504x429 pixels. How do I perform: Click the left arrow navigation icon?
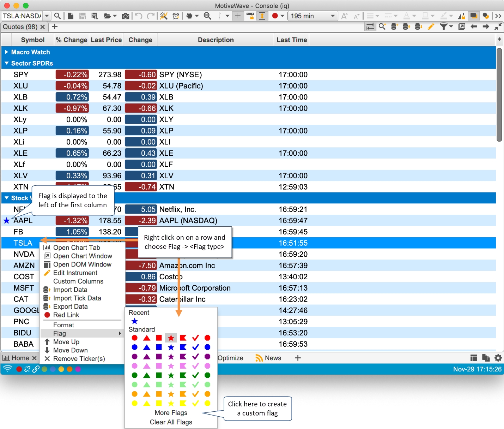pyautogui.click(x=474, y=26)
